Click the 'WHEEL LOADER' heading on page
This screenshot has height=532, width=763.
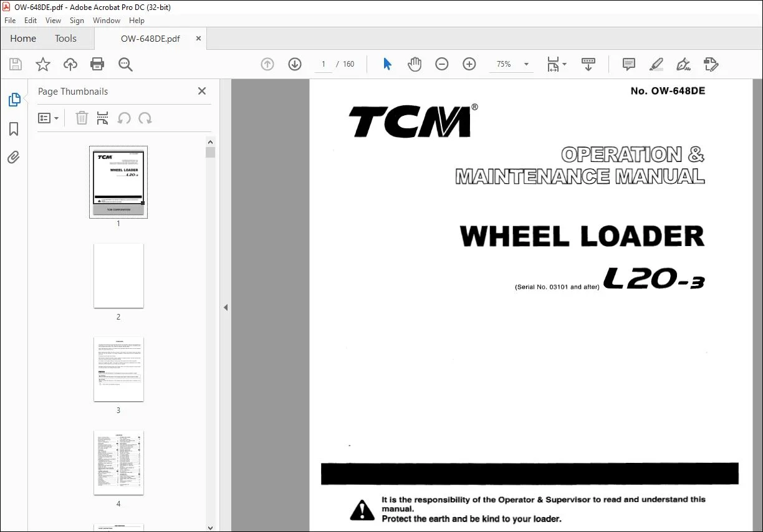pos(582,236)
